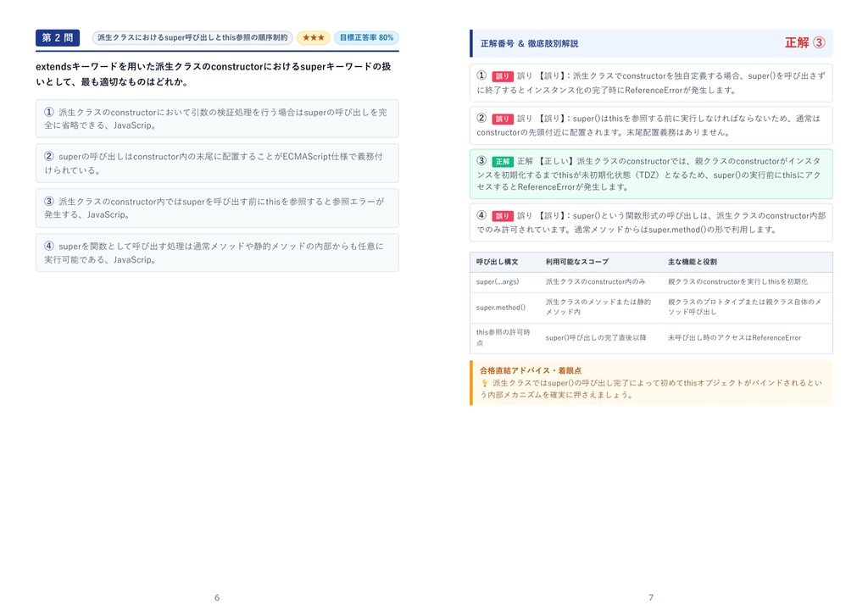Click the red 誤り tag in explanation ②
This screenshot has width=868, height=616.
(503, 119)
